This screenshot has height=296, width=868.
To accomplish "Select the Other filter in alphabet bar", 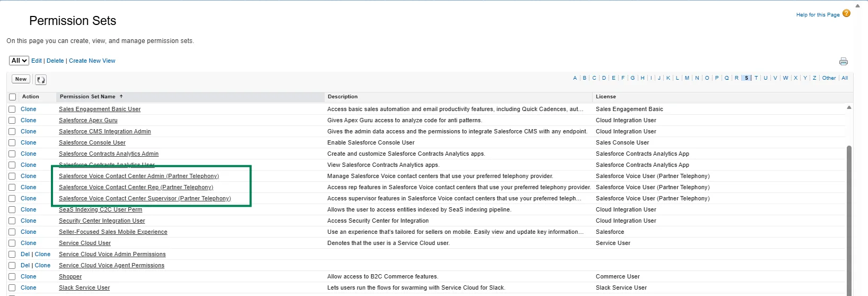I will (829, 78).
